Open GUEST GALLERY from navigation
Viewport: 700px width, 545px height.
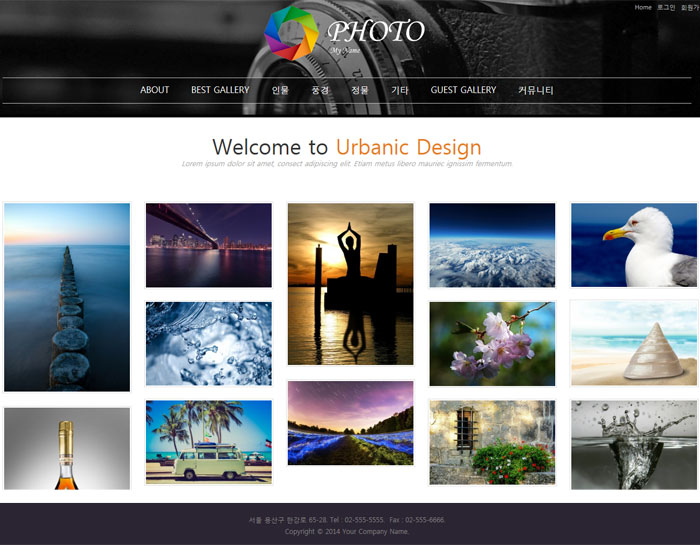[463, 90]
